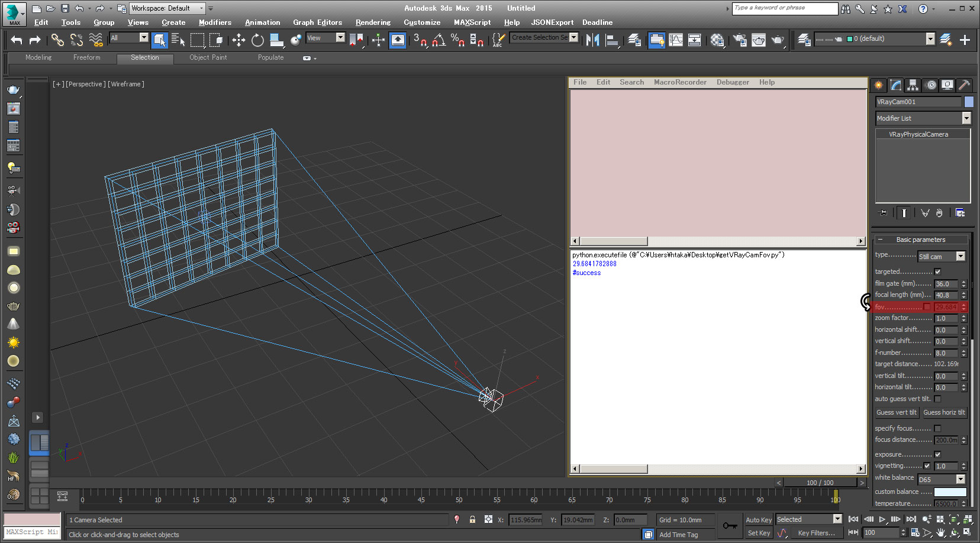Toggle Percent Snap button
Screen dimensions: 980x543
(x=457, y=40)
